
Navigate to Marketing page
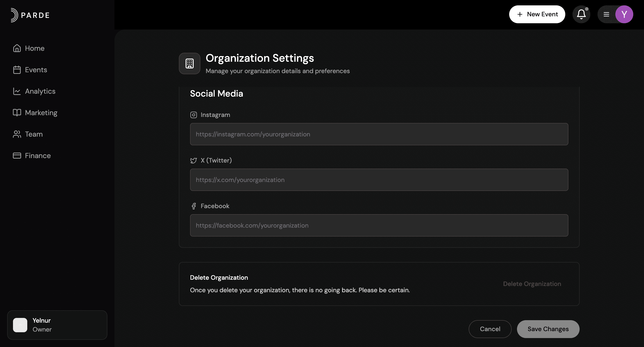[x=41, y=113]
